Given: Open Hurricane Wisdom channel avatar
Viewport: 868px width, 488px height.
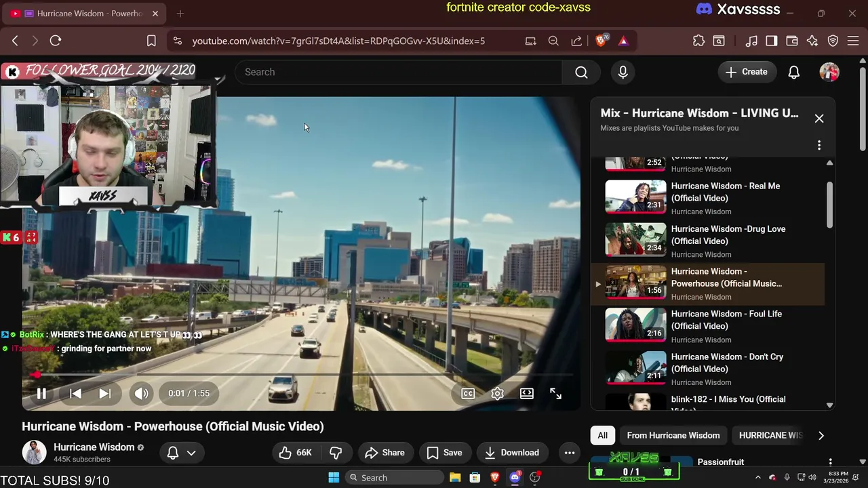Looking at the screenshot, I should [x=34, y=453].
